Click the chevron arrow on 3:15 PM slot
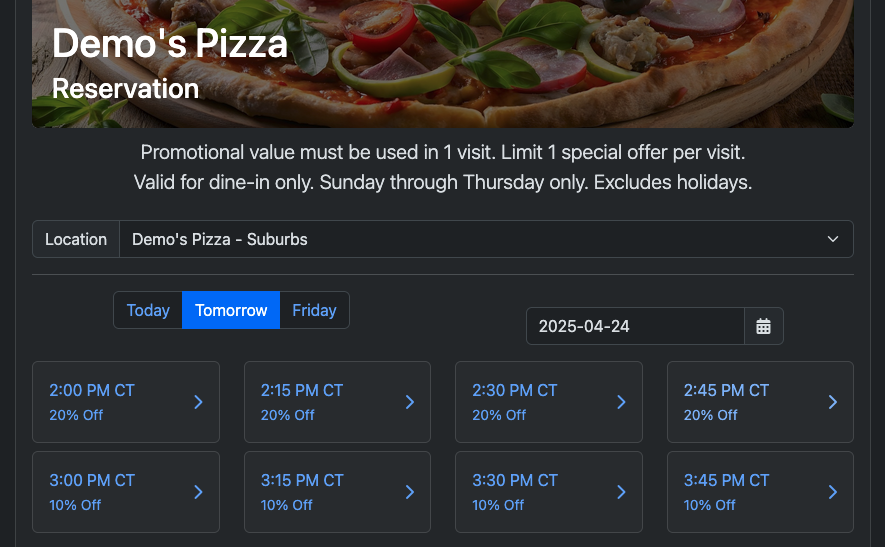885x547 pixels. click(410, 492)
